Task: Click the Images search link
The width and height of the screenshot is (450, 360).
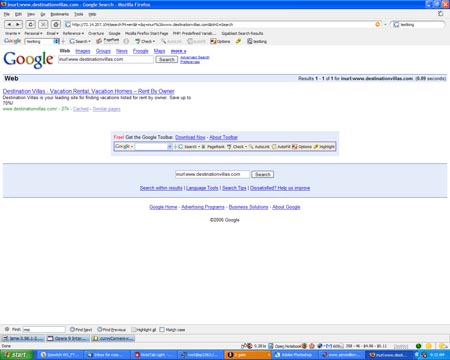Action: click(83, 51)
